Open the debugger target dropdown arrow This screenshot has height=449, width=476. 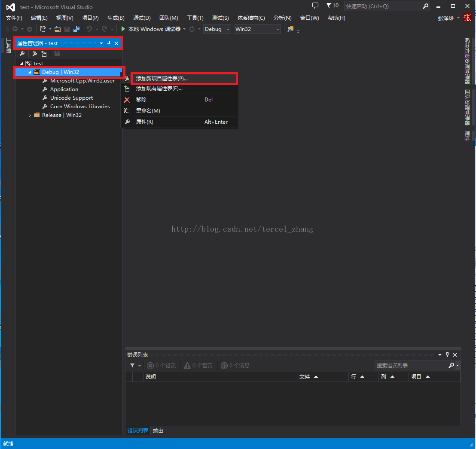pyautogui.click(x=184, y=29)
